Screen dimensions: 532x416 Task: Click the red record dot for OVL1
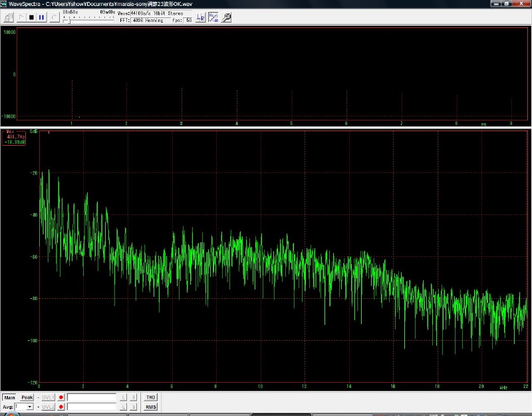[x=61, y=397]
